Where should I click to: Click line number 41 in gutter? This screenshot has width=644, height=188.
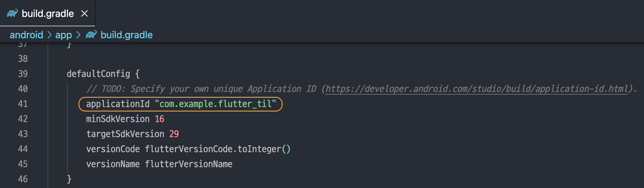point(23,104)
